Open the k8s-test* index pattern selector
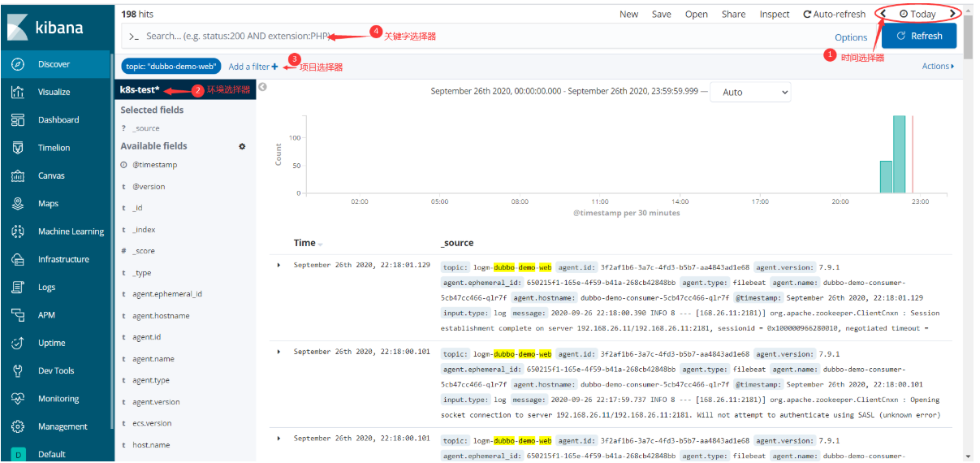 tap(140, 89)
